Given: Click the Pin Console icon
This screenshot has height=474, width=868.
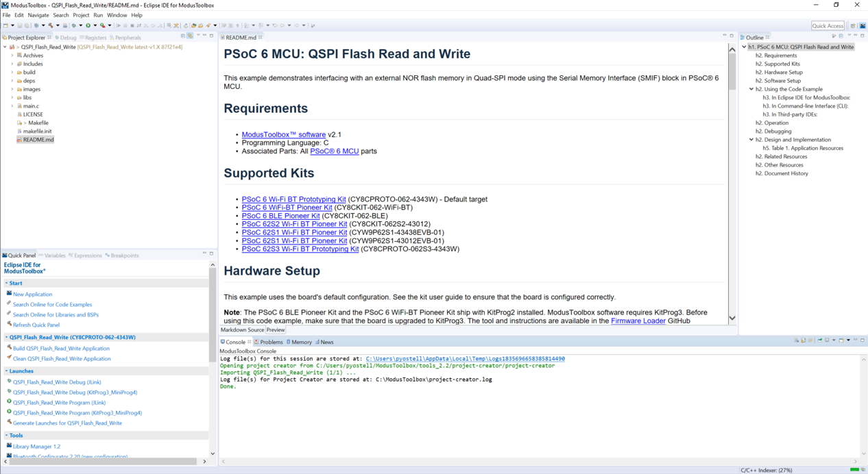Looking at the screenshot, I should tap(820, 340).
